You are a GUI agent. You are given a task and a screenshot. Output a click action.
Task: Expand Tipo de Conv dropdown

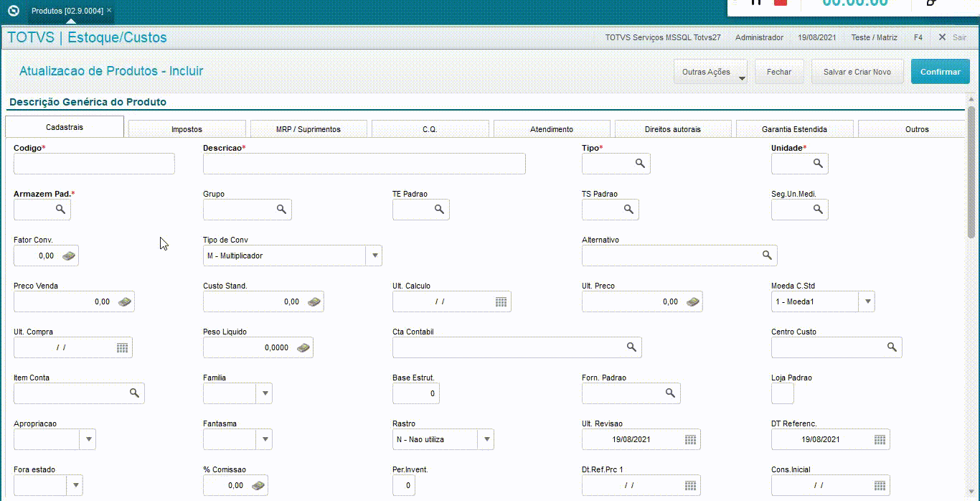374,256
